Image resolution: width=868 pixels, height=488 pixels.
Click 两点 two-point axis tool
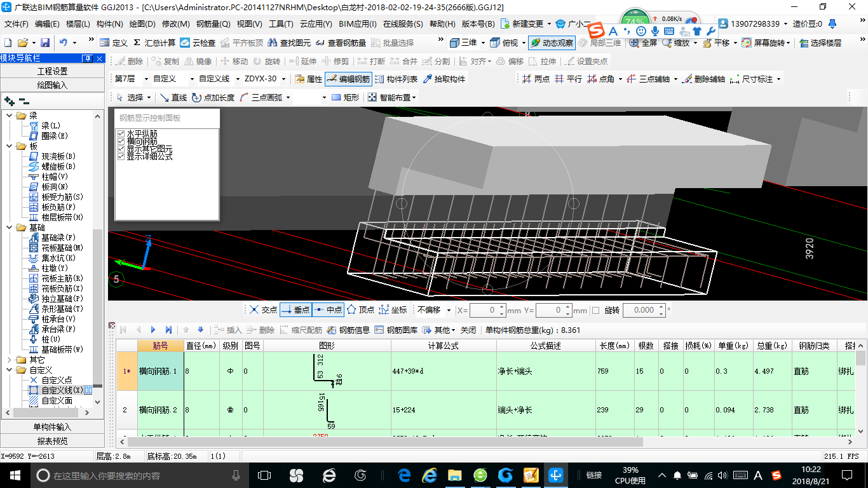coord(536,79)
